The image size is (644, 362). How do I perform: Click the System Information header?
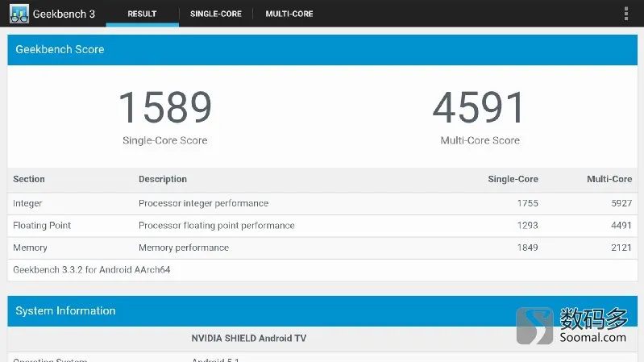click(x=322, y=311)
